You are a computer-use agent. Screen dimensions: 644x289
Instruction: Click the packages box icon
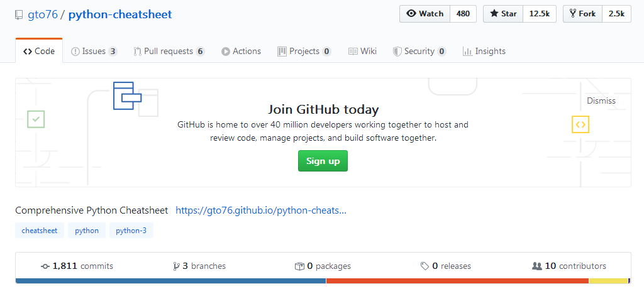click(x=299, y=266)
